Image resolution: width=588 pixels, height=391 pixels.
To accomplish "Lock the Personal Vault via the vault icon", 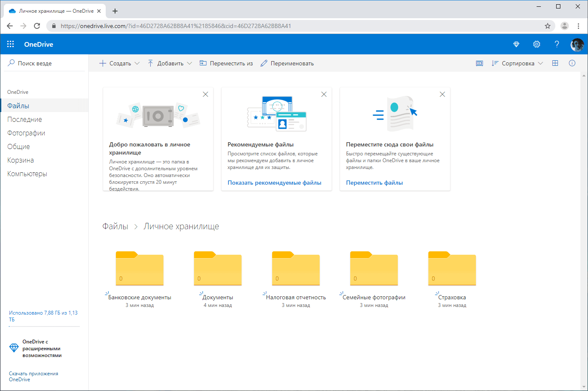I will [x=479, y=63].
